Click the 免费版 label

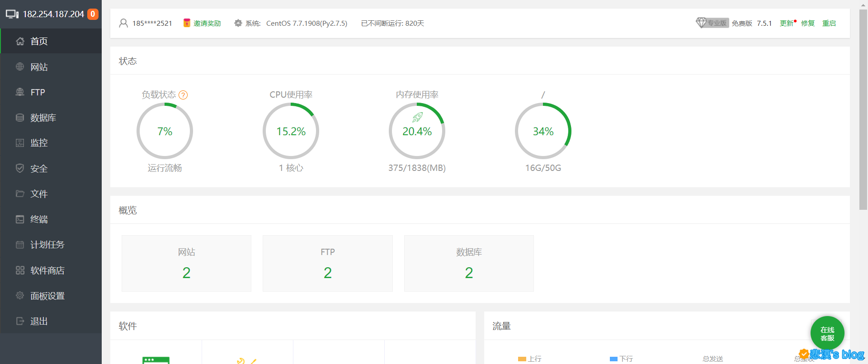pos(742,23)
